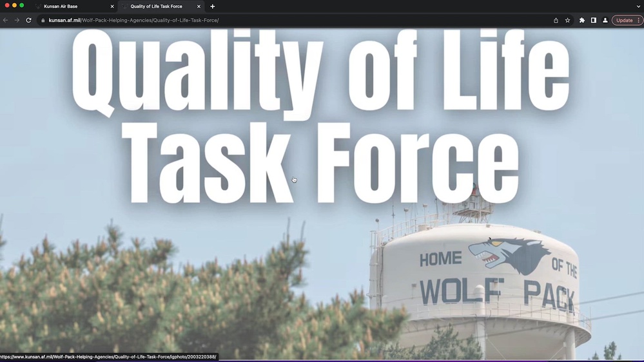Open the profile avatar icon
This screenshot has height=362, width=644.
coord(605,20)
